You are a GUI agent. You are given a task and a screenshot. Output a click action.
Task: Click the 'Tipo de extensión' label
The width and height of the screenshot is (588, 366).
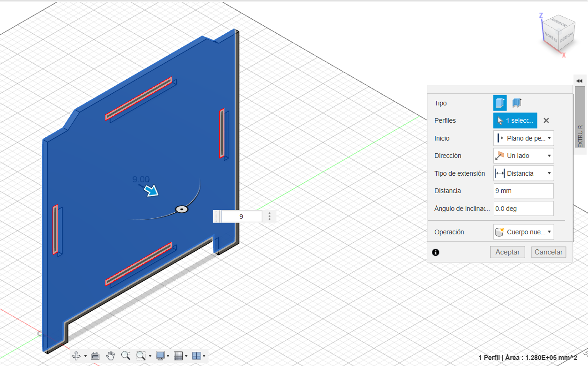pos(460,173)
